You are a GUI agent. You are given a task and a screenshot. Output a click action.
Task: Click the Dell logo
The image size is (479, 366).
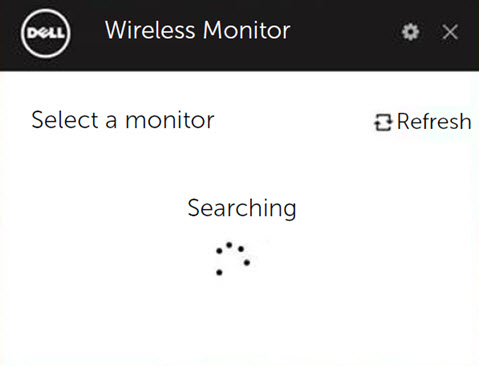[46, 33]
